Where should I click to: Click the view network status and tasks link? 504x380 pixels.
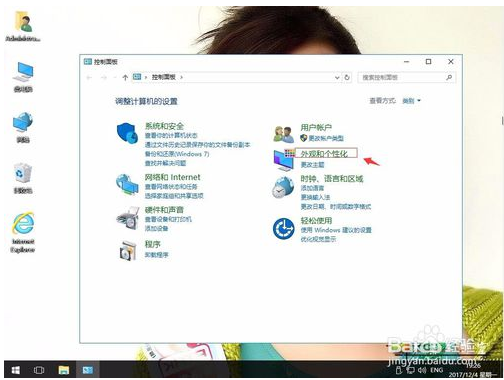tap(171, 186)
